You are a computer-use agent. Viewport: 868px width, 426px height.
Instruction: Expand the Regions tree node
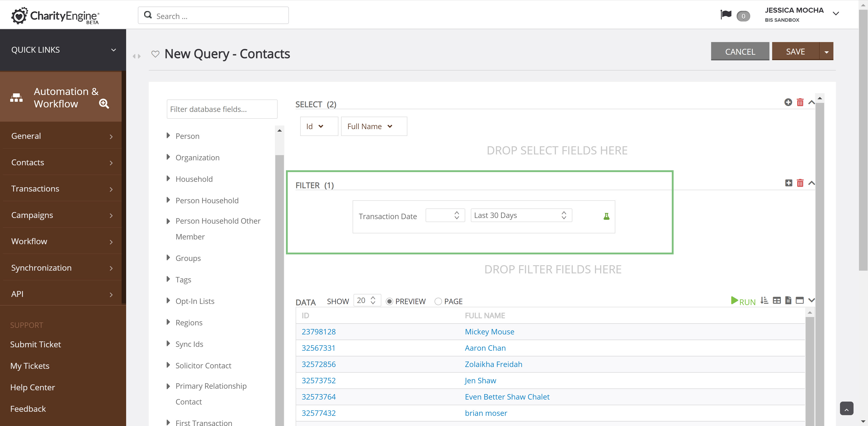click(x=168, y=322)
